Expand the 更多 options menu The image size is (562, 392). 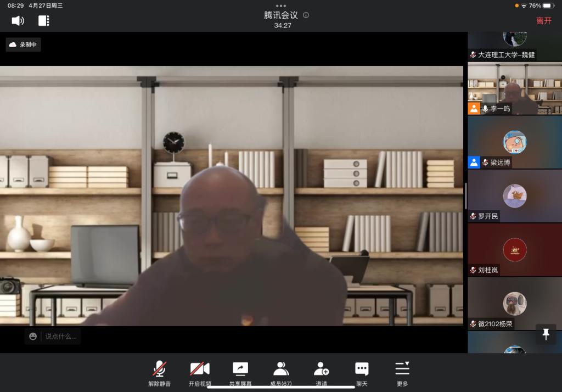pyautogui.click(x=402, y=373)
